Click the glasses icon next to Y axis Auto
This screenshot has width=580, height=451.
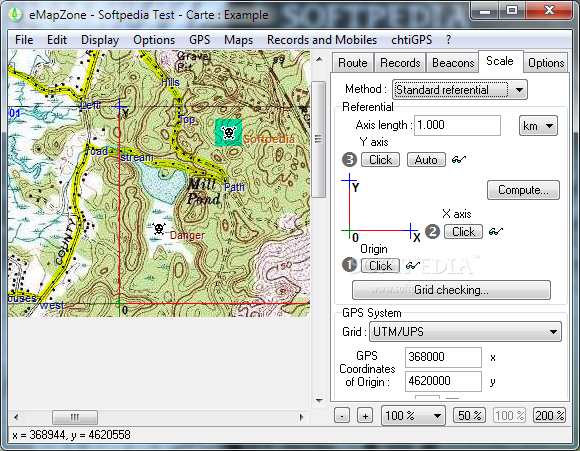pyautogui.click(x=459, y=160)
